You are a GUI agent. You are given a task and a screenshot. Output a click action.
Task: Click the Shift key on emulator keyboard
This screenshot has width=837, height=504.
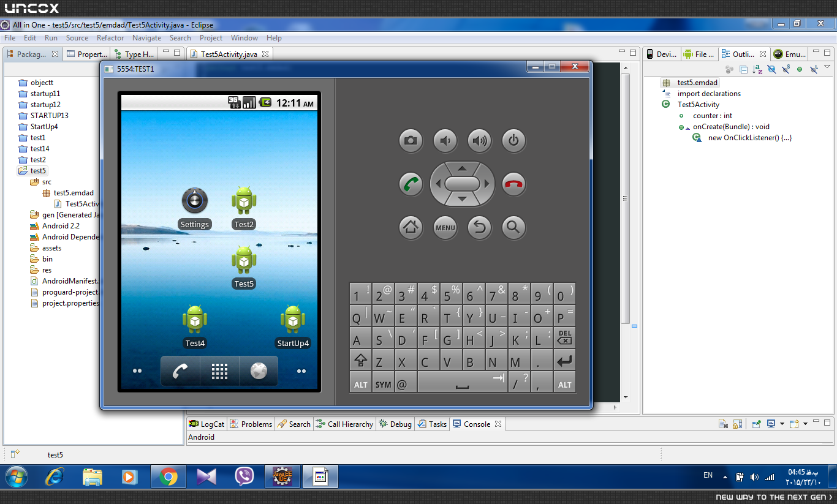click(361, 361)
